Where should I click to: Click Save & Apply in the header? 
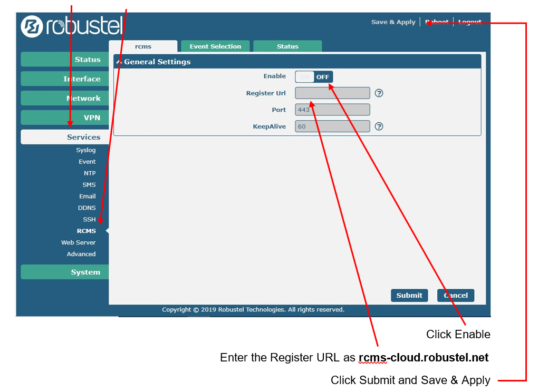click(393, 22)
